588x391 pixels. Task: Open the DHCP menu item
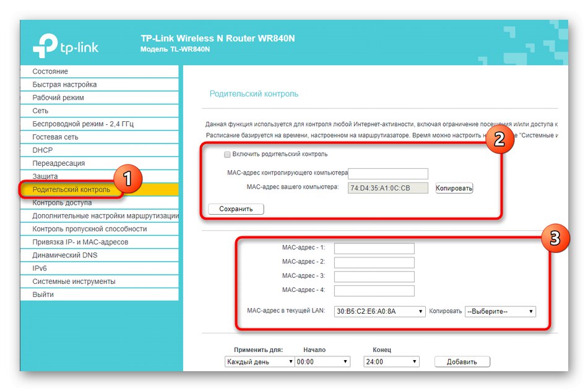click(100, 150)
